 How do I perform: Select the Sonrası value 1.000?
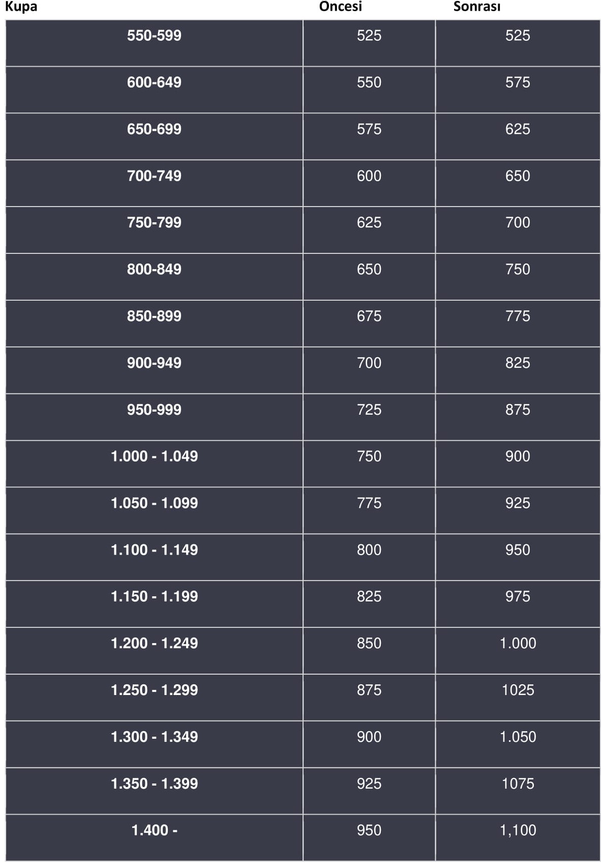[518, 643]
